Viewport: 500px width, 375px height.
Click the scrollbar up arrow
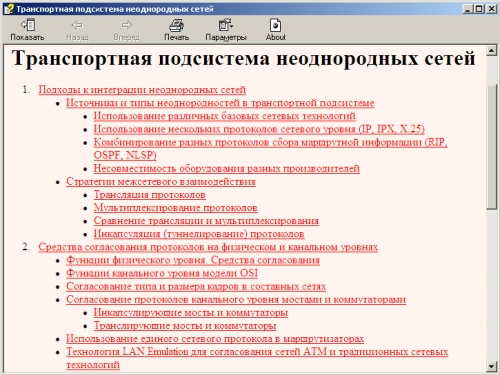(x=491, y=51)
